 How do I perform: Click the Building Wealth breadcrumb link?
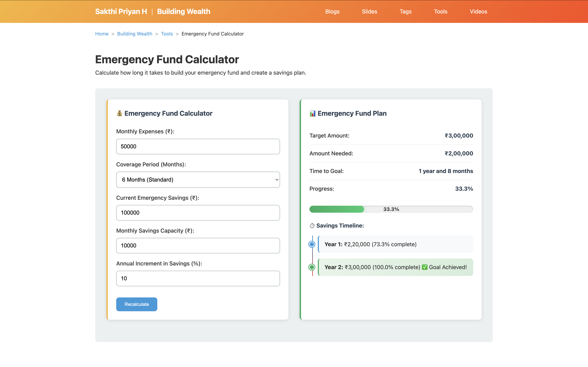coord(135,34)
